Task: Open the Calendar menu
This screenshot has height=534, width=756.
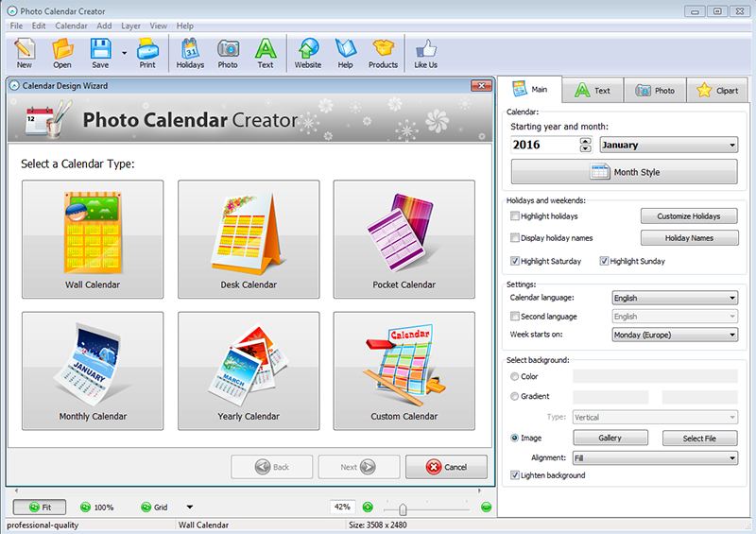Action: pyautogui.click(x=72, y=26)
